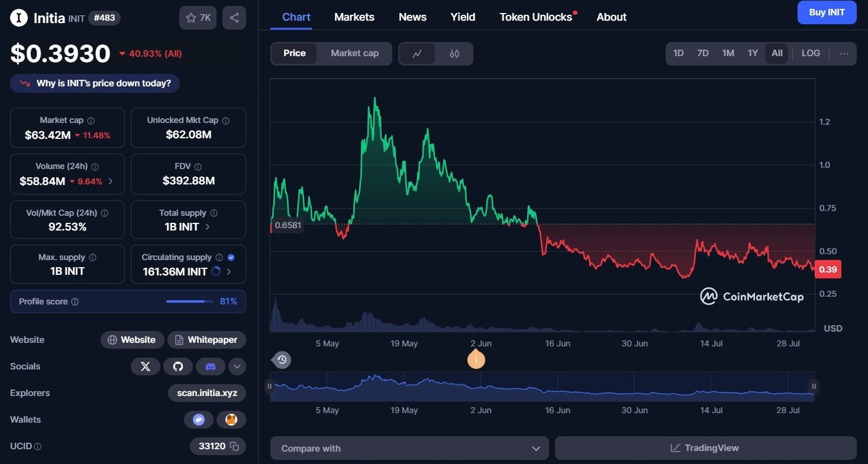This screenshot has height=464, width=868.
Task: Toggle LOG scale on chart
Action: click(x=811, y=53)
